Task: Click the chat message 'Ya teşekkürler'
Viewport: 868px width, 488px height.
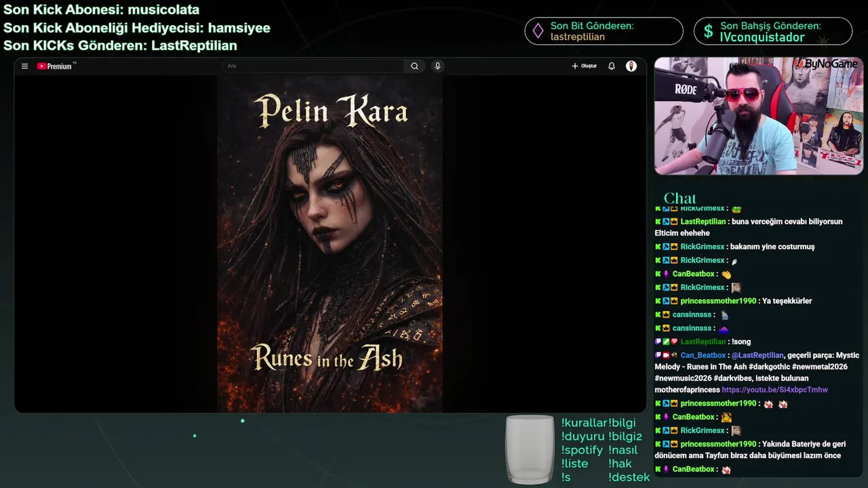Action: tap(787, 301)
